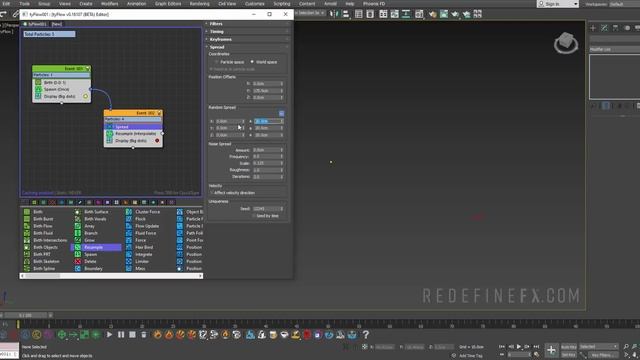
Task: Toggle the Event 002 enable icon in header
Action: point(159,113)
